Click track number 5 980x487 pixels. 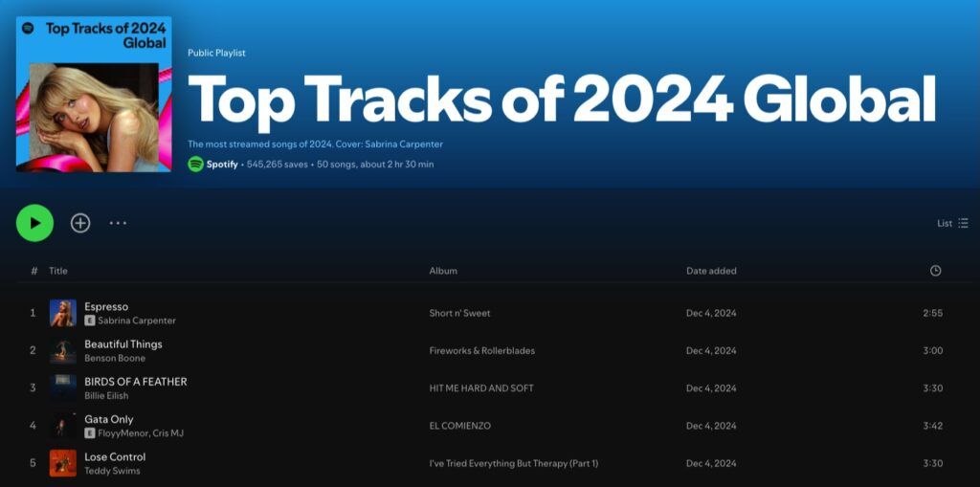[x=33, y=463]
